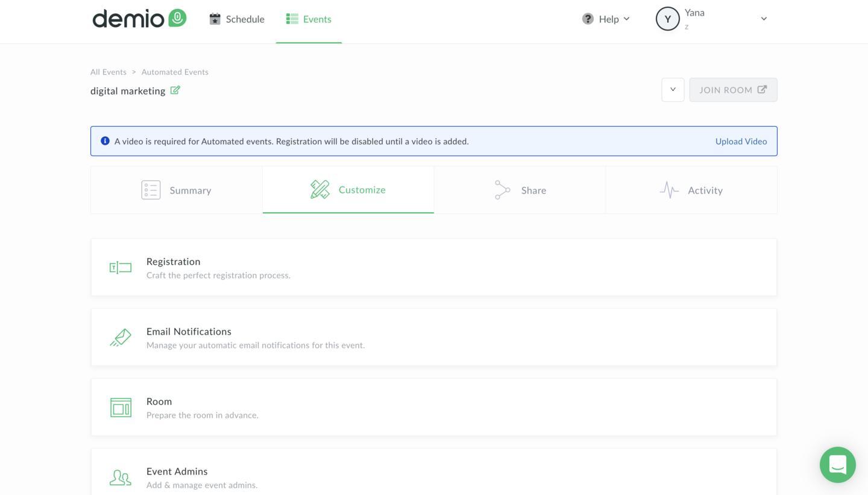Go to Schedule in top navigation

coord(237,19)
